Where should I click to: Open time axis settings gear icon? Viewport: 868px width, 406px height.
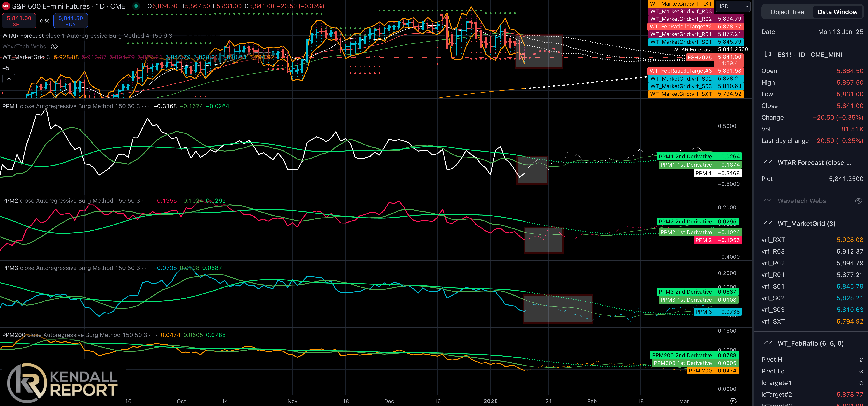coord(733,401)
